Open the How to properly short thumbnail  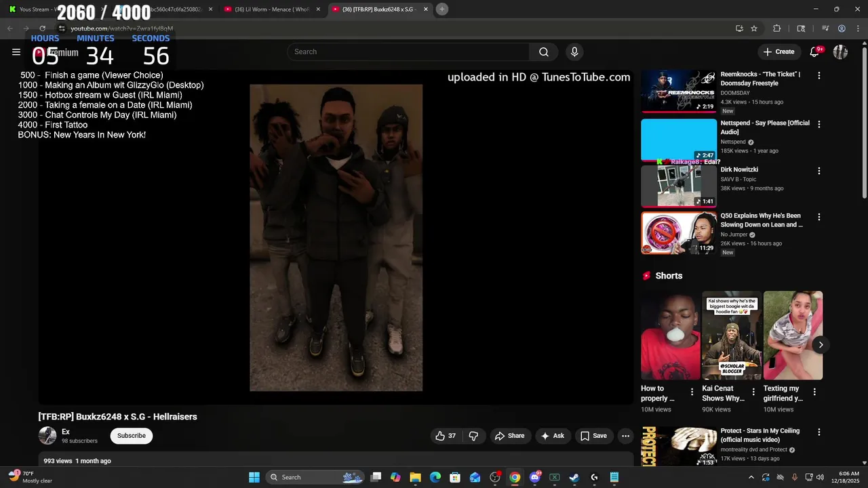[x=671, y=335]
